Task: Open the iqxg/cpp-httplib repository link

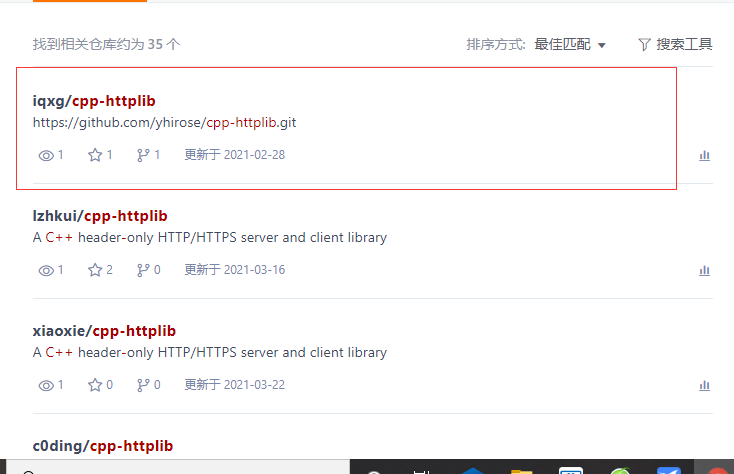Action: [x=94, y=101]
